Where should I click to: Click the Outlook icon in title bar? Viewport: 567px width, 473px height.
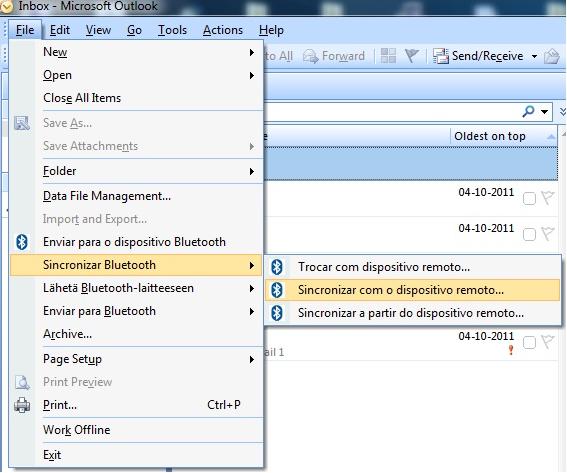(7, 6)
